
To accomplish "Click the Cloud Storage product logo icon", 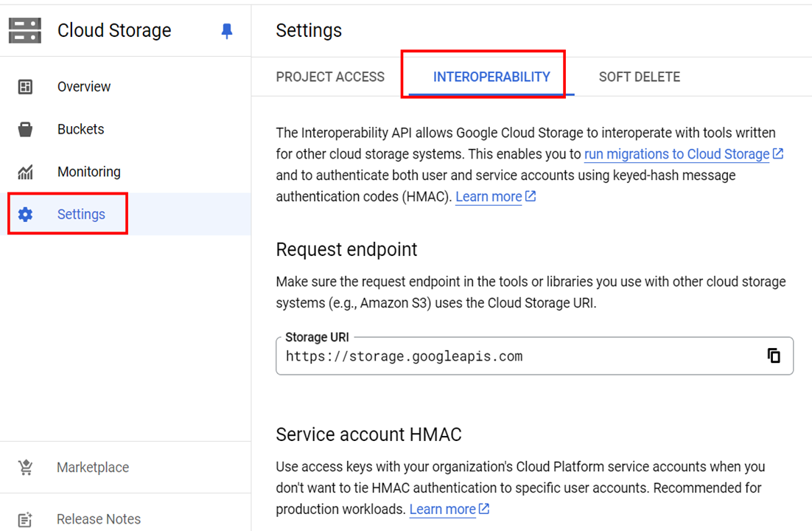I will 25,30.
